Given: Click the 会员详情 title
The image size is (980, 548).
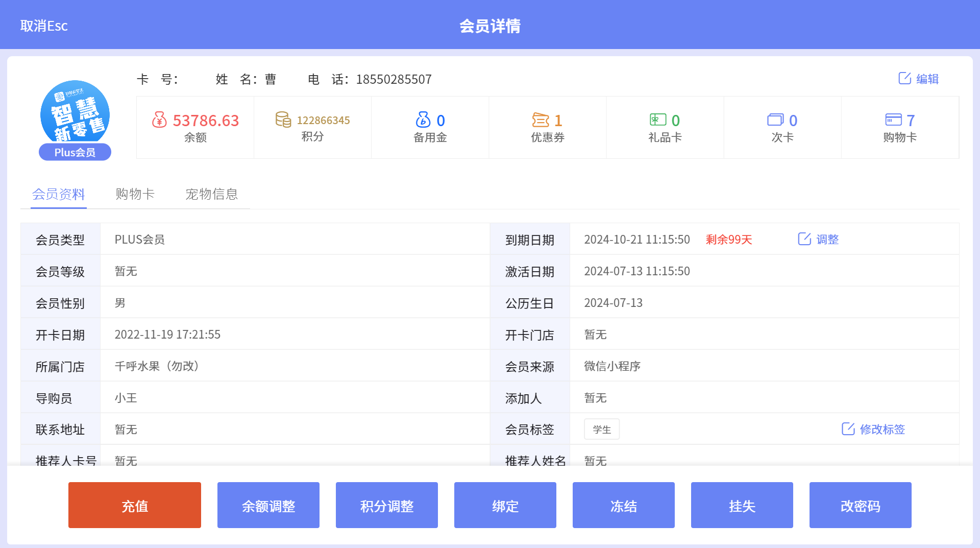Looking at the screenshot, I should point(490,26).
